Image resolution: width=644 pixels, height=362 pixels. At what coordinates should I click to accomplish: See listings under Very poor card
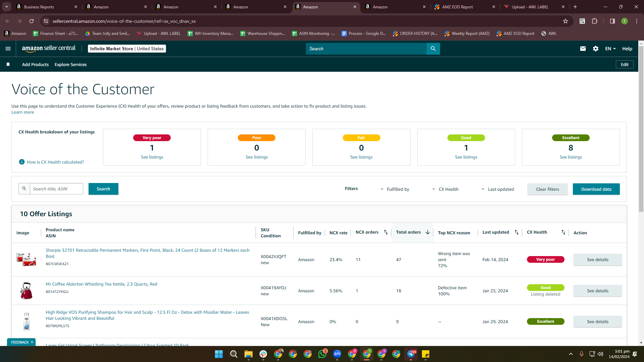point(152,157)
